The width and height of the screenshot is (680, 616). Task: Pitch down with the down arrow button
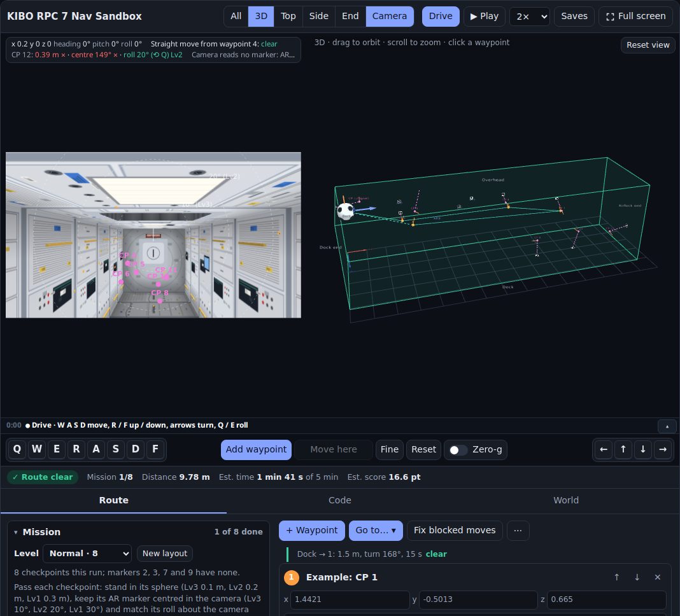point(642,449)
